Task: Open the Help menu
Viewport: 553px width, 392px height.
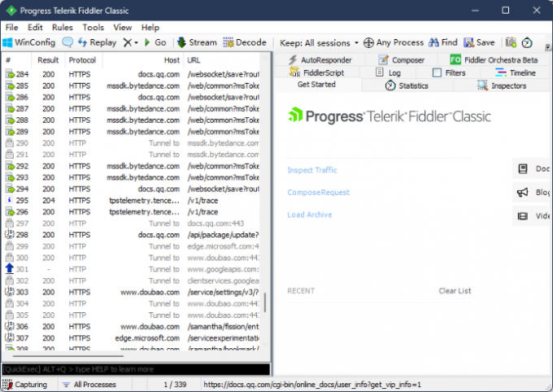Action: (150, 28)
